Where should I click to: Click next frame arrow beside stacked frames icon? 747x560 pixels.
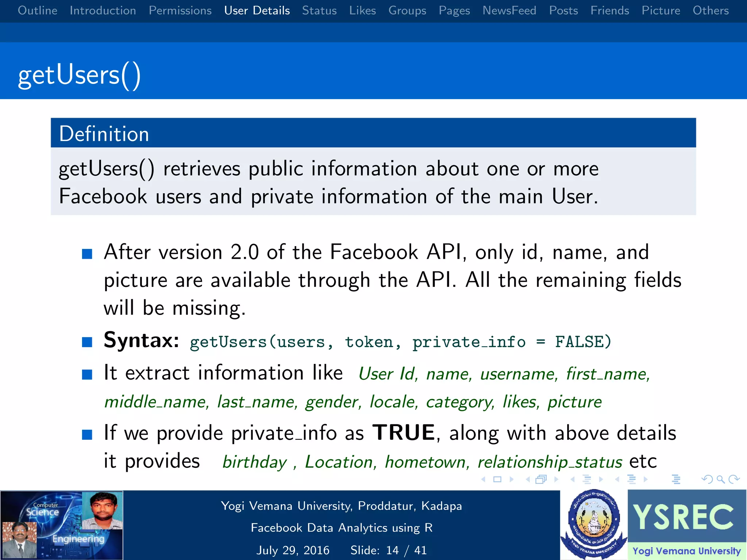(x=556, y=479)
